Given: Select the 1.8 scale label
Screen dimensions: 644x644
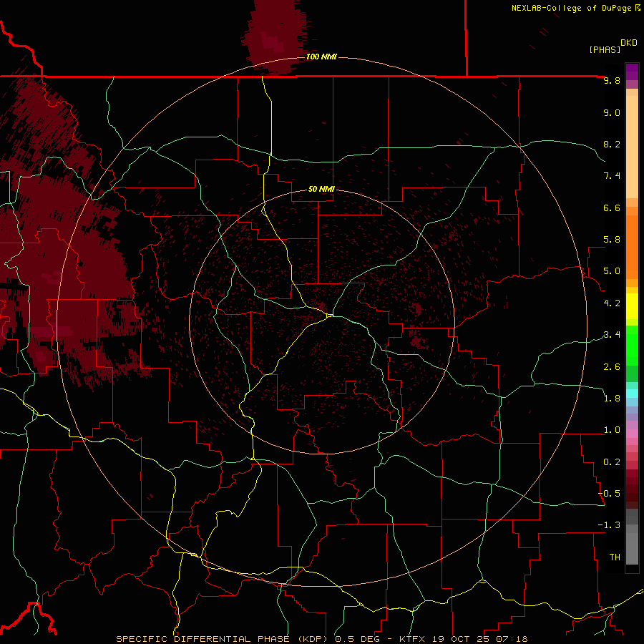Looking at the screenshot, I should click(x=612, y=399).
